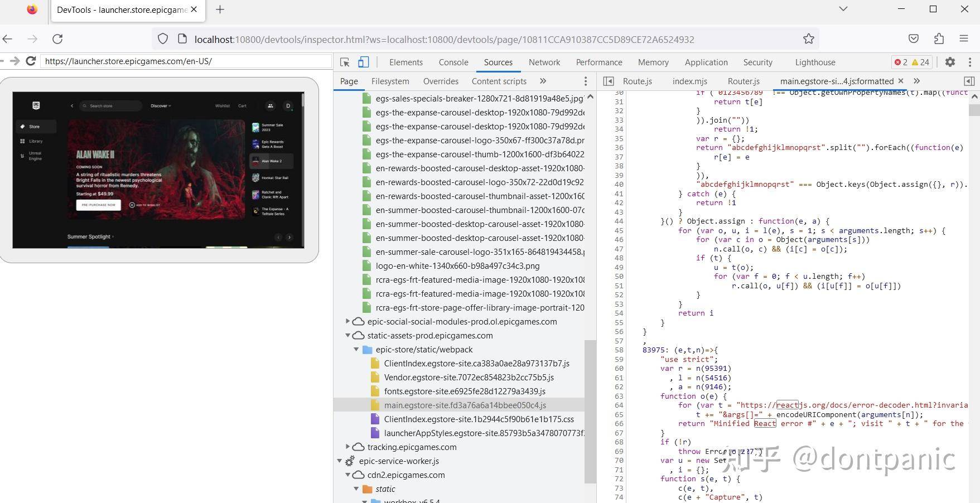
Task: Collapse the cdn2.epicgames.com node
Action: pos(347,475)
